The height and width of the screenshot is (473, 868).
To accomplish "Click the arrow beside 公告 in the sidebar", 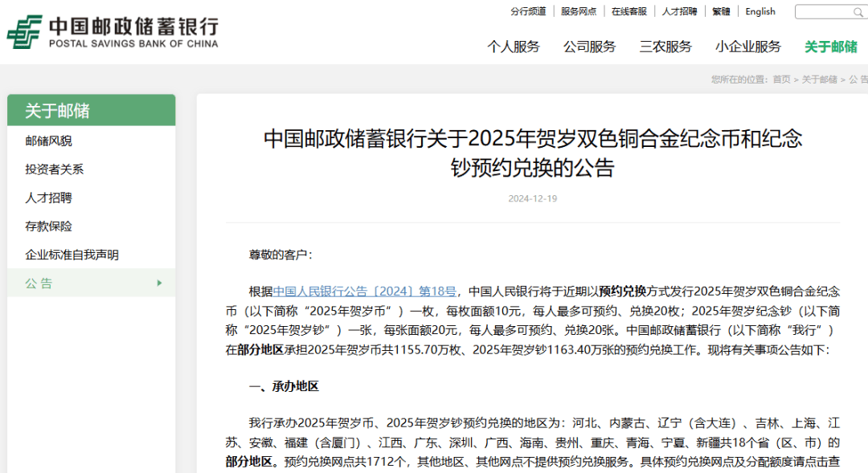I will (159, 283).
